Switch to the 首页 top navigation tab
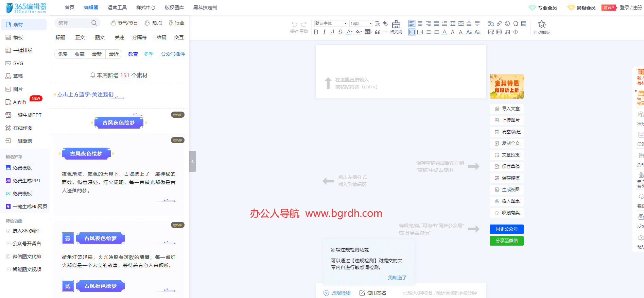This screenshot has width=644, height=298. click(x=70, y=7)
